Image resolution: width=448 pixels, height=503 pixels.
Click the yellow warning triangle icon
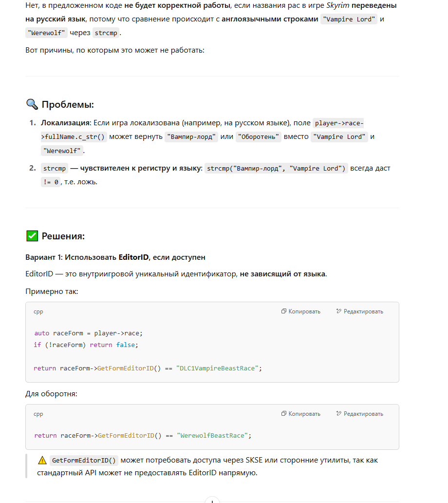pos(42,460)
